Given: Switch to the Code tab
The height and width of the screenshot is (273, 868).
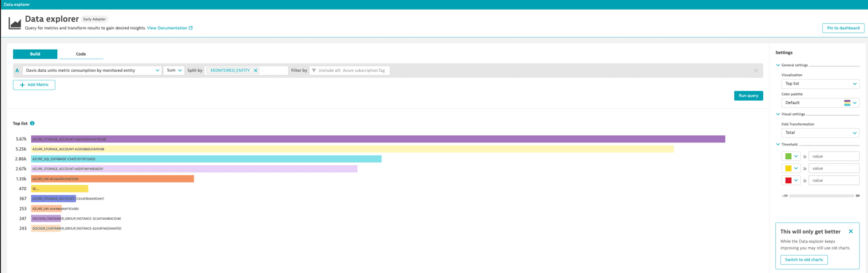Looking at the screenshot, I should (x=81, y=54).
